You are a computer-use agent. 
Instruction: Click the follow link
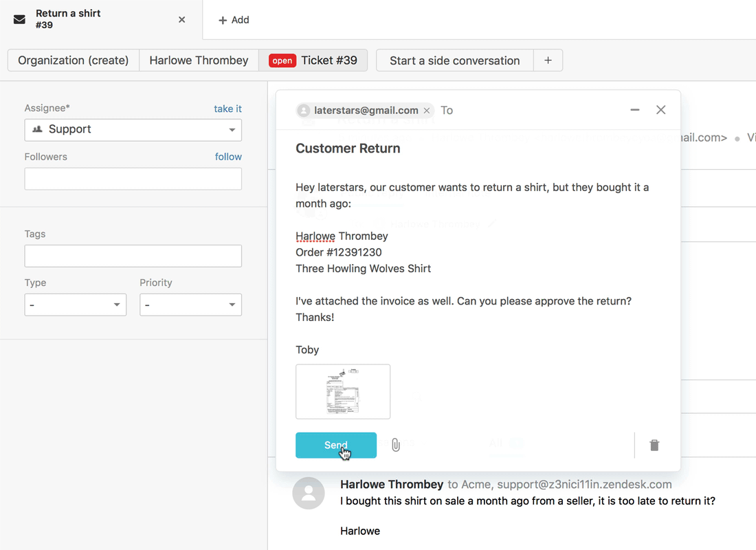[228, 157]
